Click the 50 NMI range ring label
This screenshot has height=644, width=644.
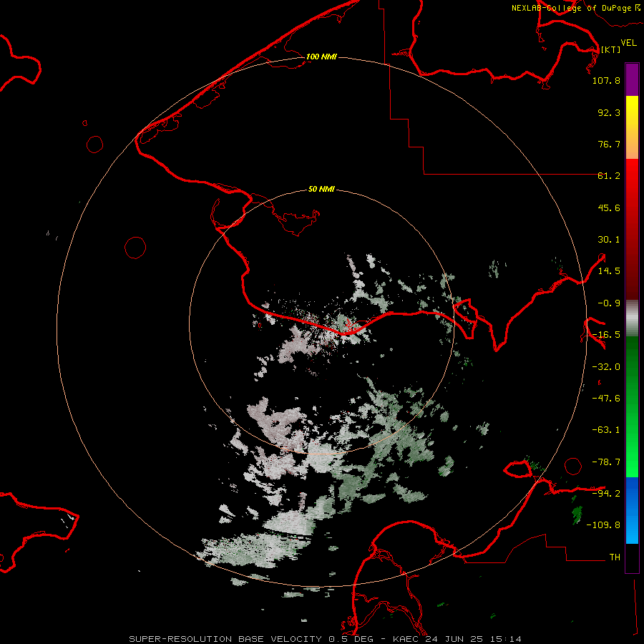[x=321, y=189]
